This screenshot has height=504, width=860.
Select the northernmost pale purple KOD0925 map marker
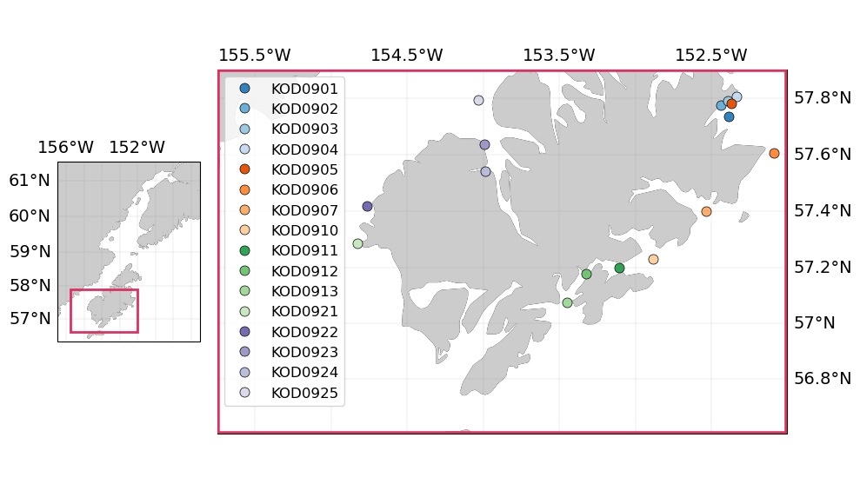[478, 101]
